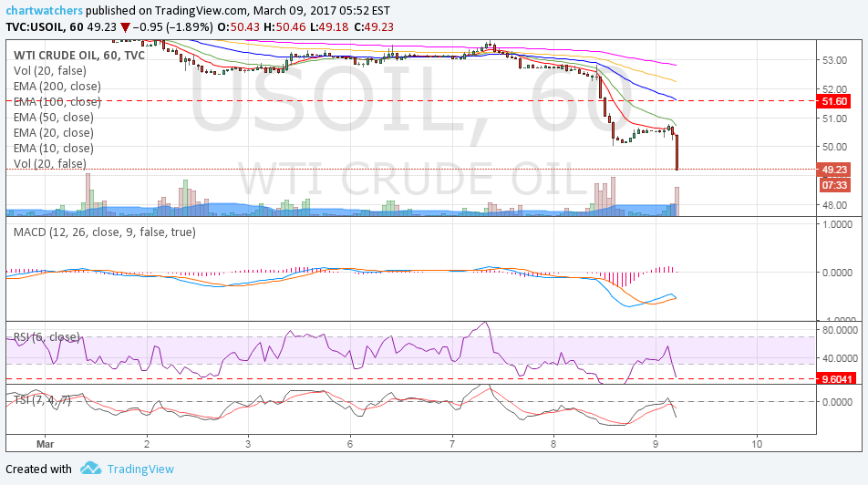Click the TradingView cloud logo icon

(x=91, y=469)
